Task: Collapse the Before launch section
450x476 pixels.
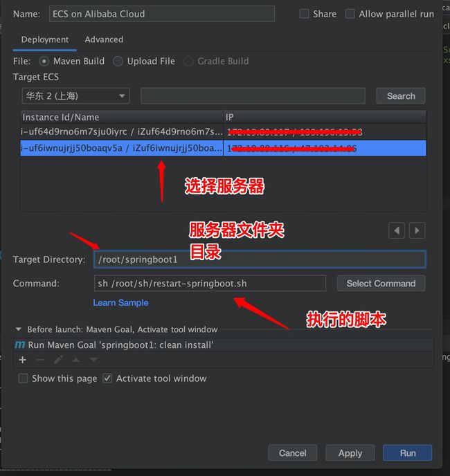Action: tap(19, 329)
